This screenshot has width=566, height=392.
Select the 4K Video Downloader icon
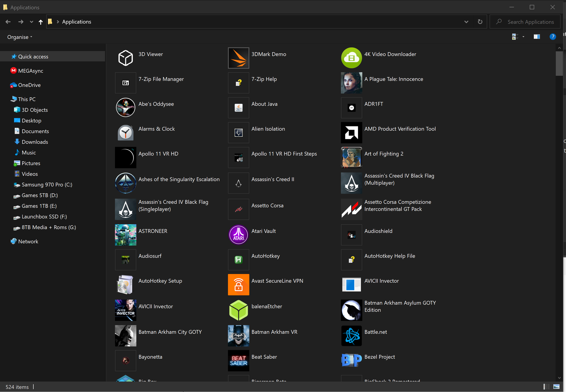351,58
